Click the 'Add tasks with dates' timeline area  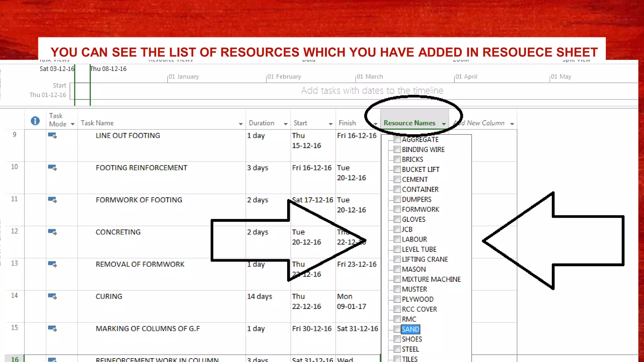pos(372,90)
